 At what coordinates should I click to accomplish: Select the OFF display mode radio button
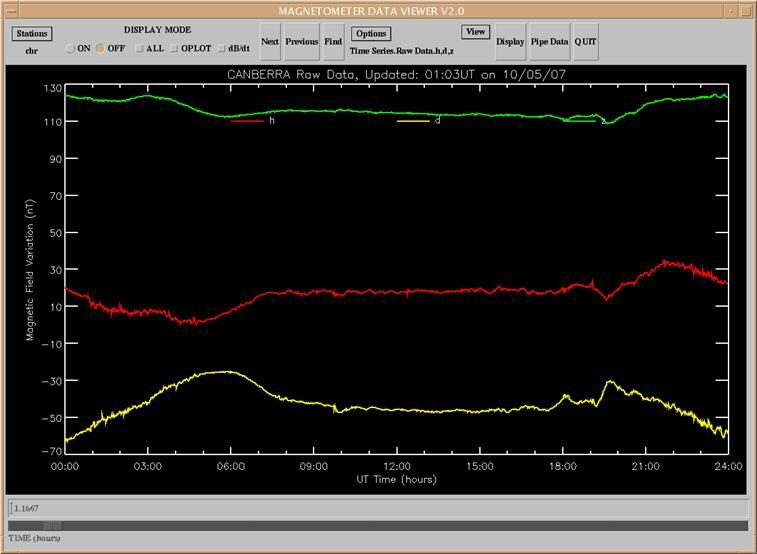tap(100, 48)
